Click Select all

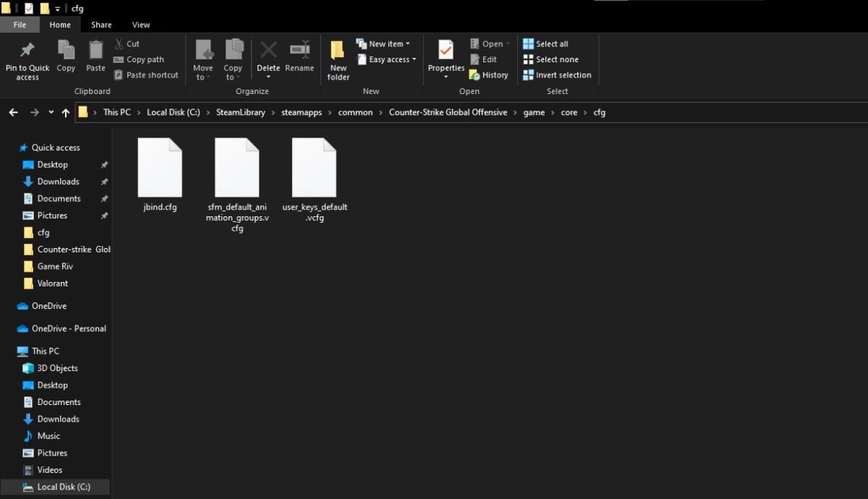point(545,44)
